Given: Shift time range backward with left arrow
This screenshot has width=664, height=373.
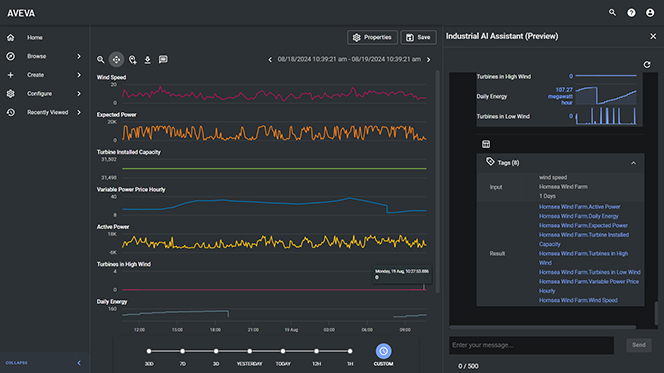Looking at the screenshot, I should coord(270,60).
